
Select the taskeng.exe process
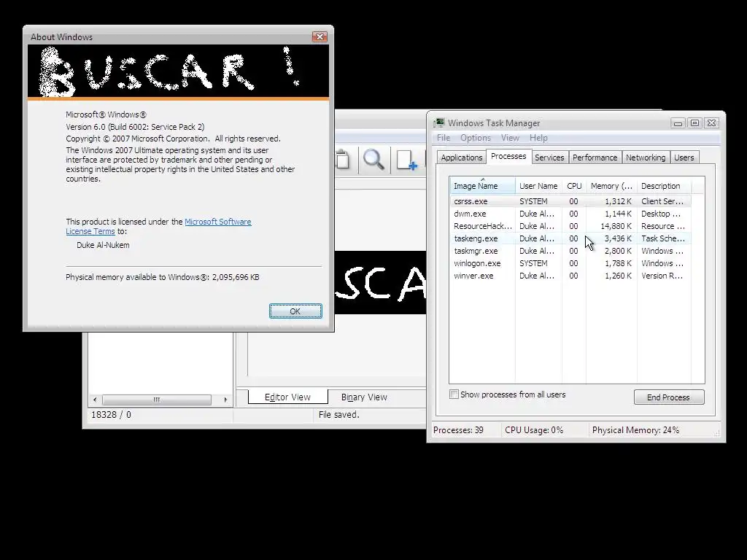coord(570,238)
